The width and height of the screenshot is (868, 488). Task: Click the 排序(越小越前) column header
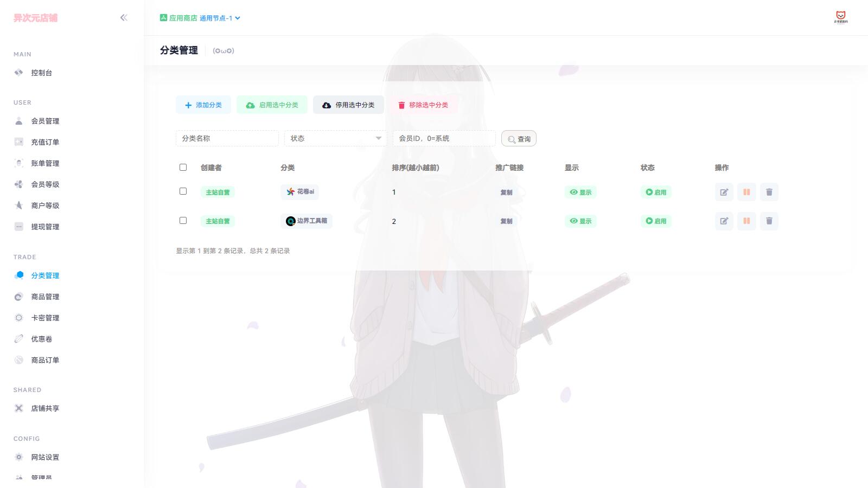[416, 168]
